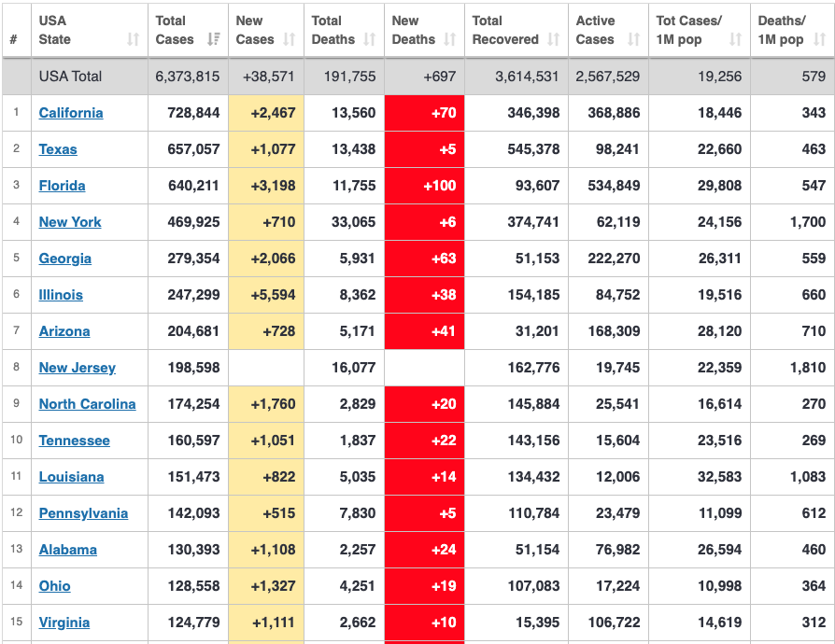Image resolution: width=835 pixels, height=644 pixels.
Task: Click the Active Cases sort icon
Action: click(634, 40)
